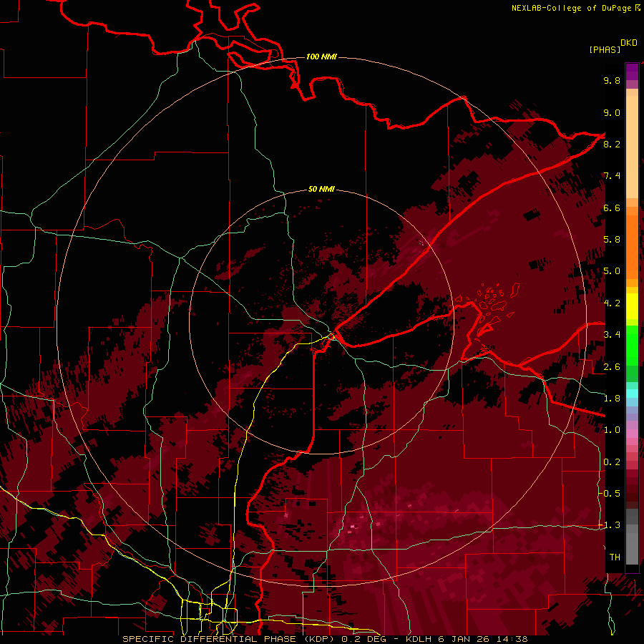Screen dimensions: 644x644
Task: Click the 4.2 legend value
Action: pyautogui.click(x=612, y=303)
